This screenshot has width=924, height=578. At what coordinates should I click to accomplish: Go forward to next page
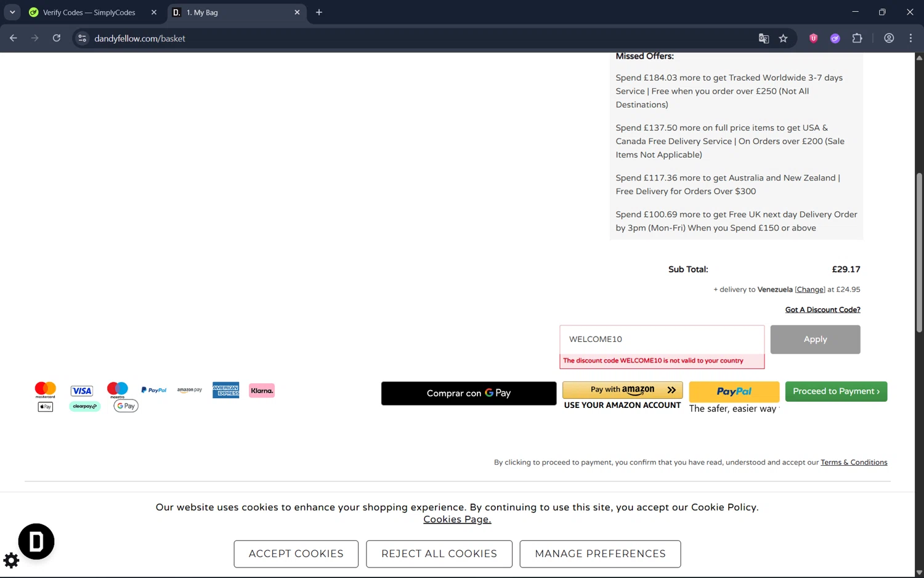coord(35,38)
